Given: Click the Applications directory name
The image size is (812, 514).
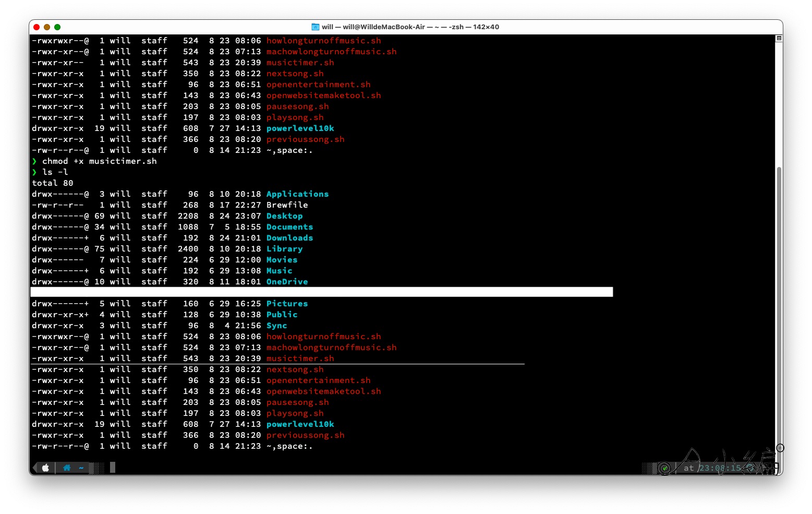Looking at the screenshot, I should tap(298, 194).
